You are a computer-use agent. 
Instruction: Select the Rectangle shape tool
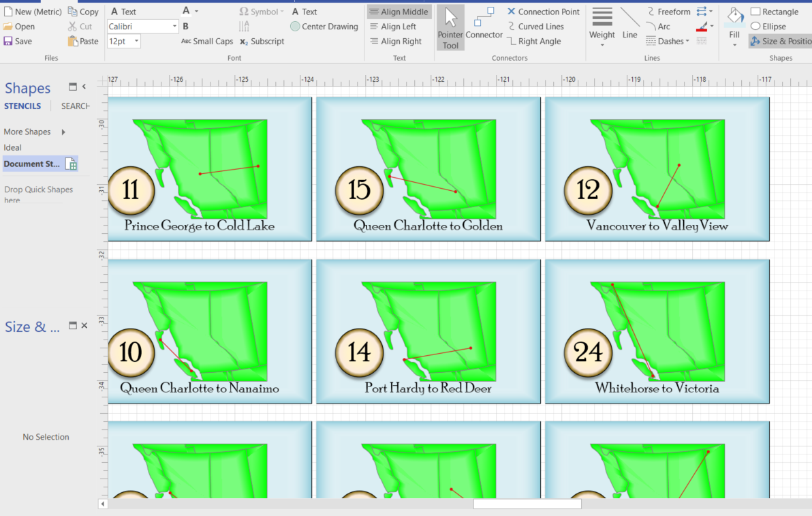point(775,12)
